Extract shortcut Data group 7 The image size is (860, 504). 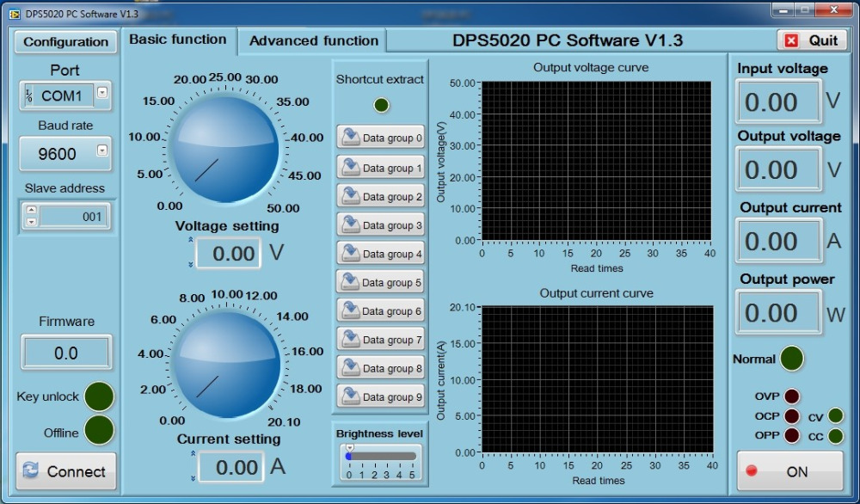click(381, 339)
